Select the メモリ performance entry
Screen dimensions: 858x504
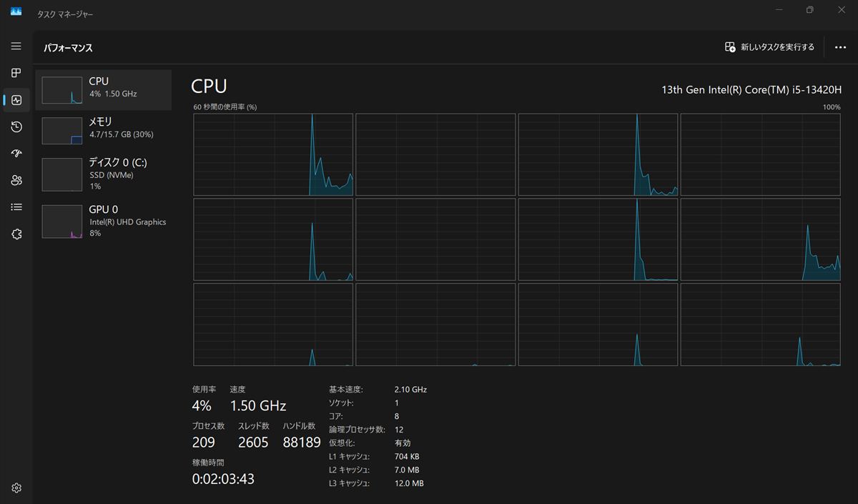point(104,131)
